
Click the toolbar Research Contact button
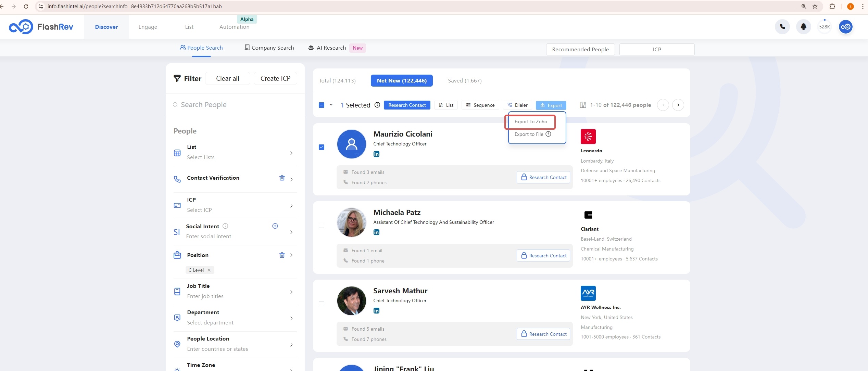pyautogui.click(x=407, y=105)
